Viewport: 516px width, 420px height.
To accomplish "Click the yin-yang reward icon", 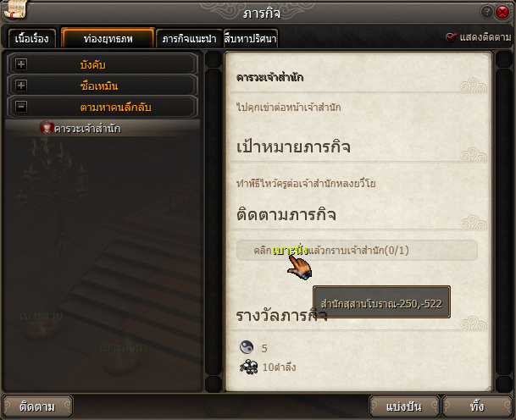I will click(247, 347).
